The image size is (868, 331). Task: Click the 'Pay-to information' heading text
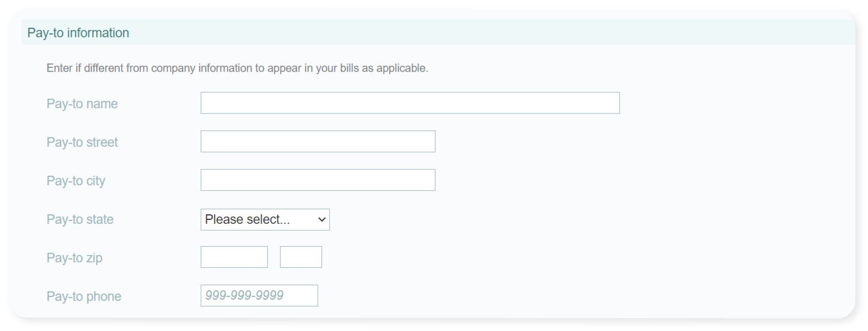pos(78,33)
